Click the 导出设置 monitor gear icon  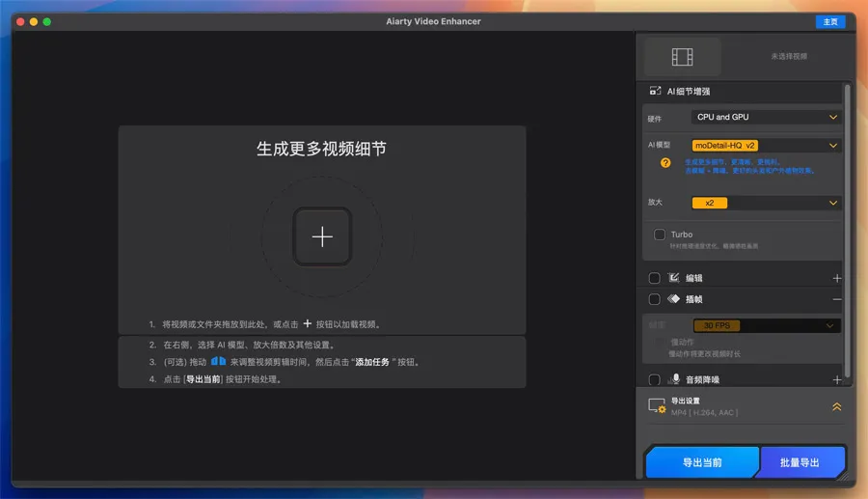tap(657, 406)
